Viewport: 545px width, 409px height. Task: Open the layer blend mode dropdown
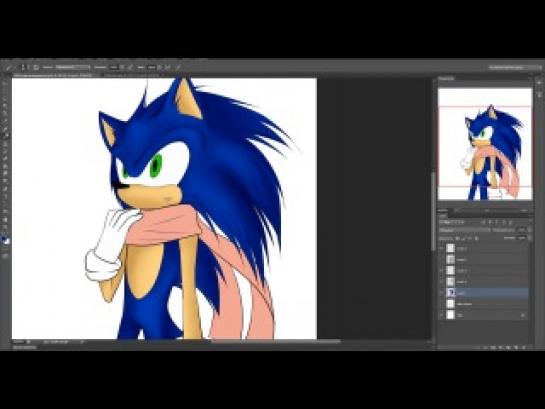pyautogui.click(x=465, y=230)
